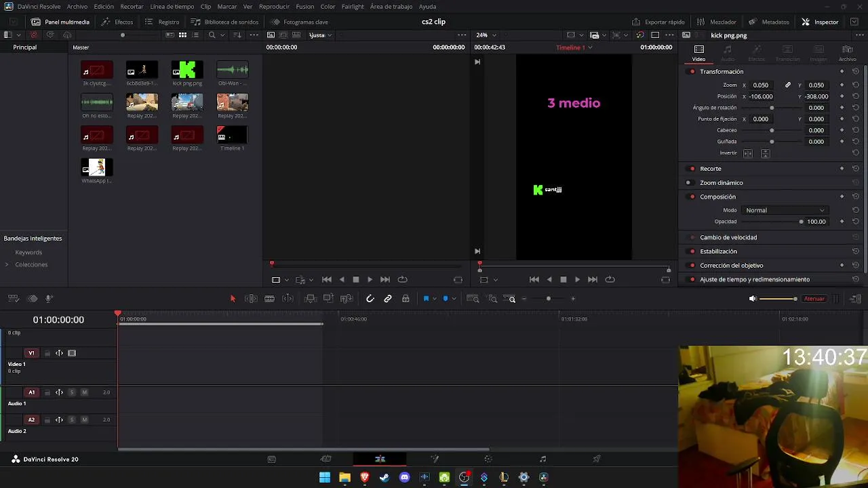The height and width of the screenshot is (488, 868).
Task: Switch media pool to thumbnail grid view
Action: (x=182, y=35)
